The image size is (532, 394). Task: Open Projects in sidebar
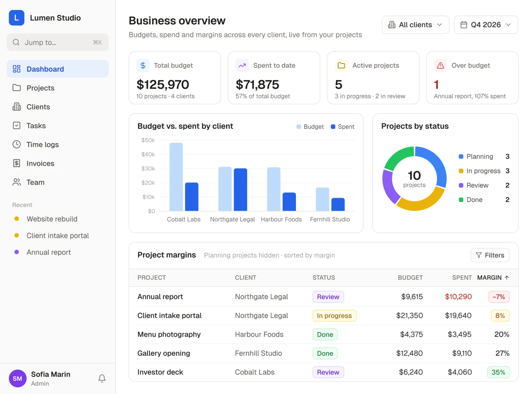pyautogui.click(x=58, y=88)
